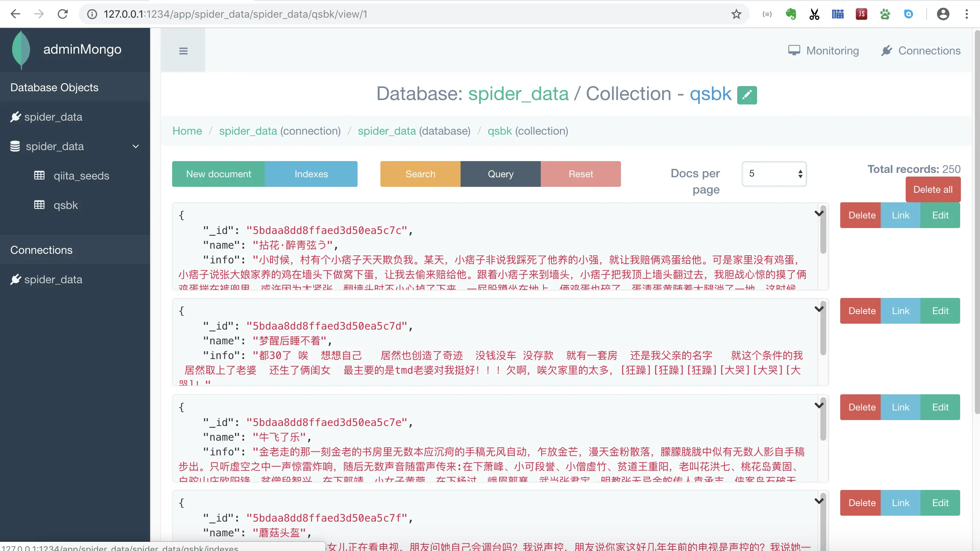Open qsbk collection in sidebar
The width and height of the screenshot is (980, 551).
[x=56, y=205]
